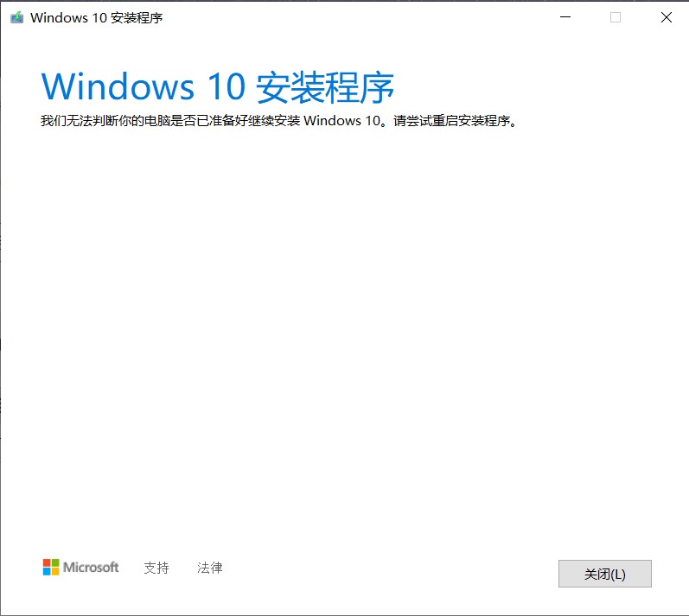This screenshot has width=689, height=616.
Task: Click the setup icon in the title bar
Action: point(16,17)
